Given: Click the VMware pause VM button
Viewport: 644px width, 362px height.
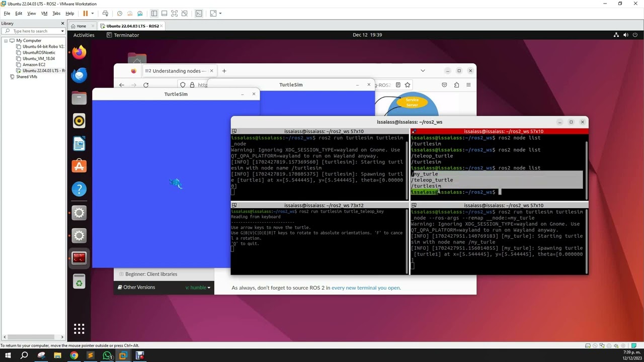Looking at the screenshot, I should 85,14.
